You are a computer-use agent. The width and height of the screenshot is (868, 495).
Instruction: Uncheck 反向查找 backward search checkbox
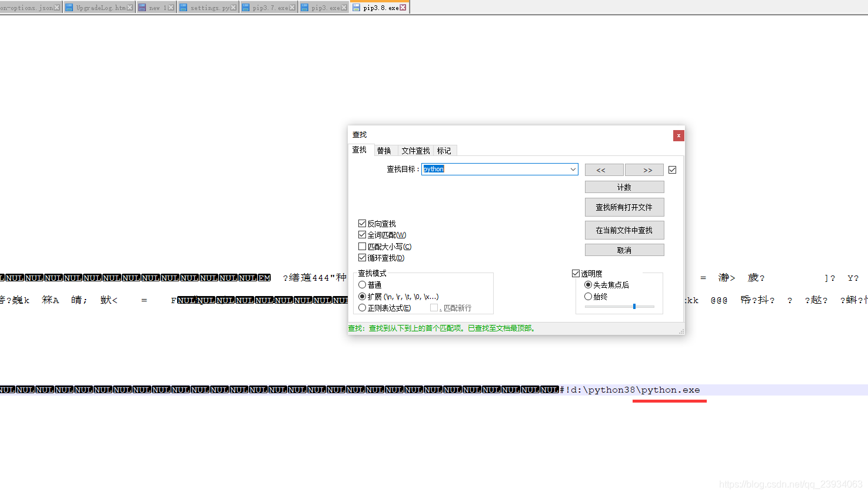click(x=363, y=224)
